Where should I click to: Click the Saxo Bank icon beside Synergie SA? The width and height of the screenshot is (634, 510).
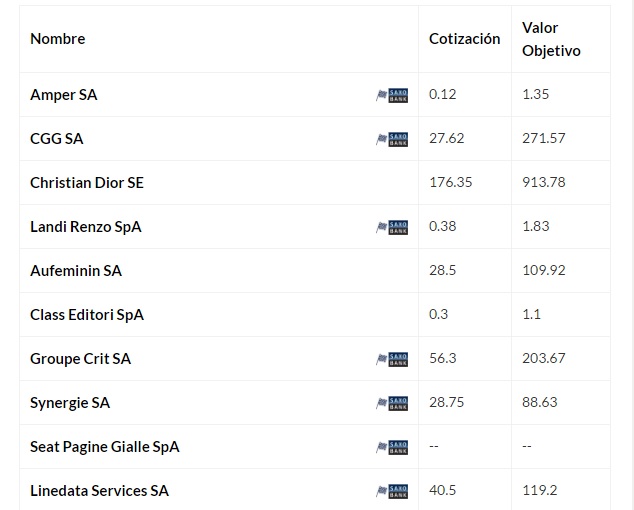(392, 403)
